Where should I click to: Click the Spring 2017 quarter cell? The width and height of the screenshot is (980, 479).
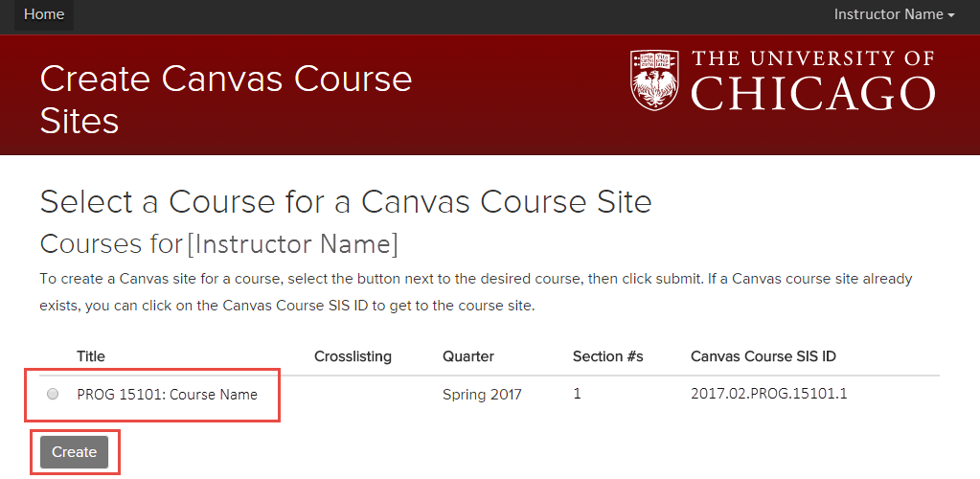pyautogui.click(x=482, y=394)
